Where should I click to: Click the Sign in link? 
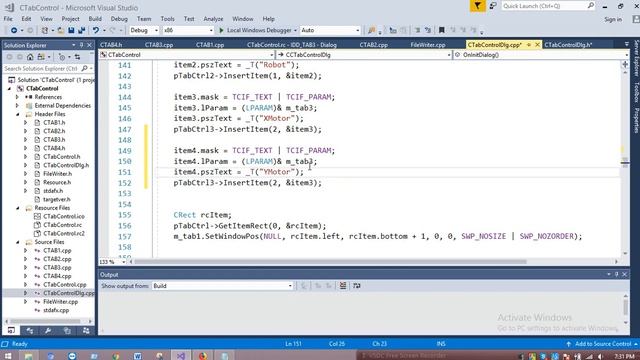[x=613, y=19]
